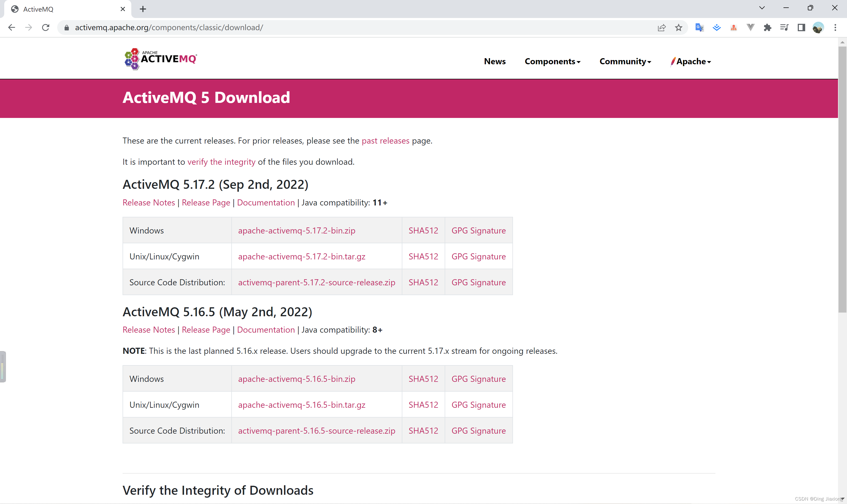The width and height of the screenshot is (847, 504).
Task: Bookmark this page with the star icon
Action: tap(678, 28)
